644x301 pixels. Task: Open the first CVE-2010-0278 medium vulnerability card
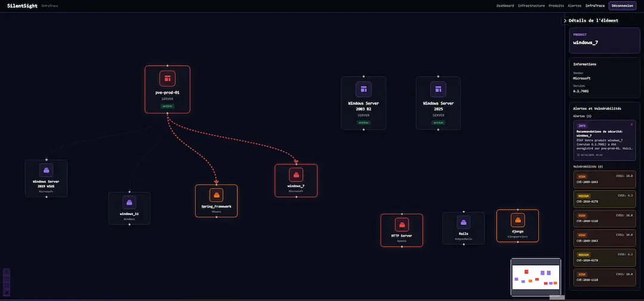(605, 199)
